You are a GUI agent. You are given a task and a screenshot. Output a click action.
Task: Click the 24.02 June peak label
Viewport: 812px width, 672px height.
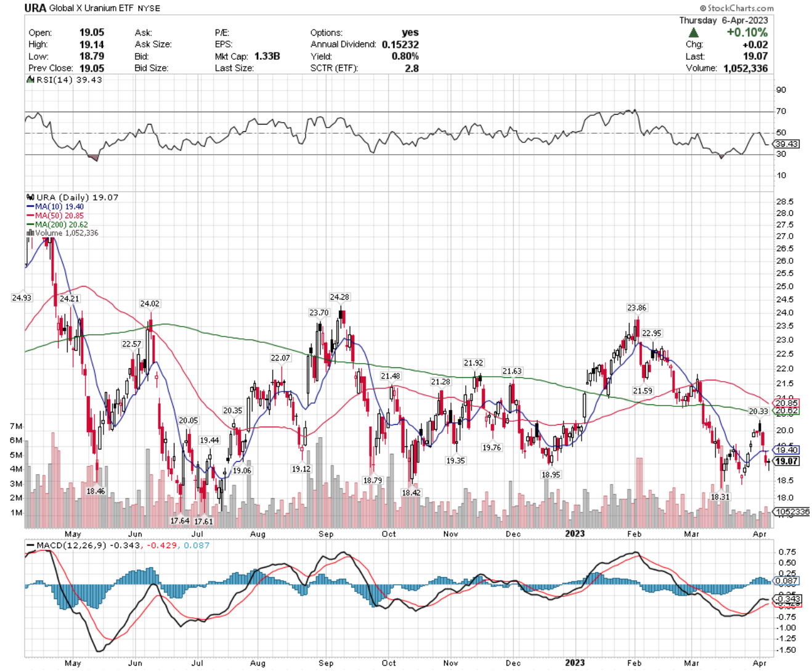[150, 303]
